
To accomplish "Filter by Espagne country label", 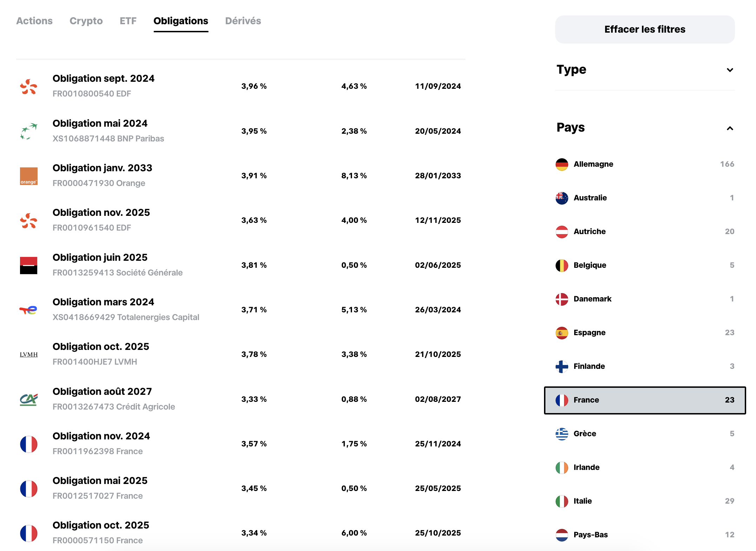I will pos(589,333).
